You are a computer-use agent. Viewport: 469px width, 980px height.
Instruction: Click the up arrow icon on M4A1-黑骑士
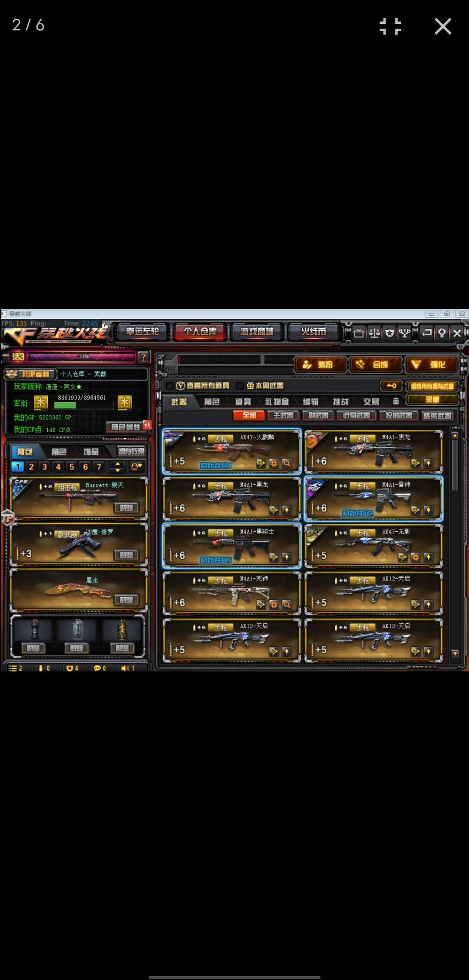point(287,557)
